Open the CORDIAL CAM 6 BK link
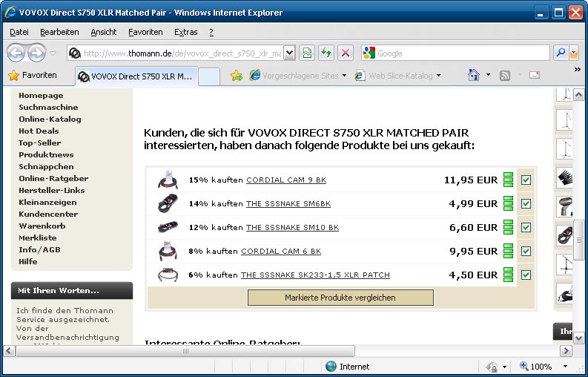588x377 pixels. (x=281, y=251)
